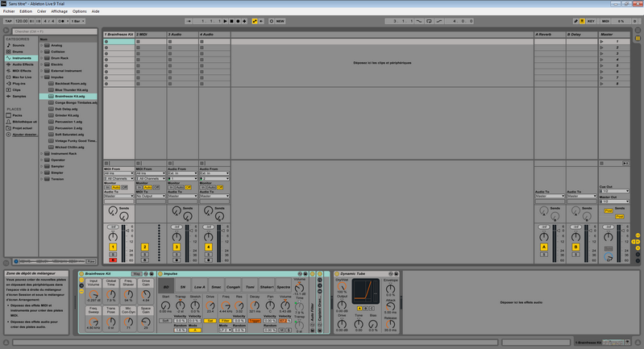The width and height of the screenshot is (644, 349).
Task: Toggle Draw Mode pencil icon
Action: point(575,21)
